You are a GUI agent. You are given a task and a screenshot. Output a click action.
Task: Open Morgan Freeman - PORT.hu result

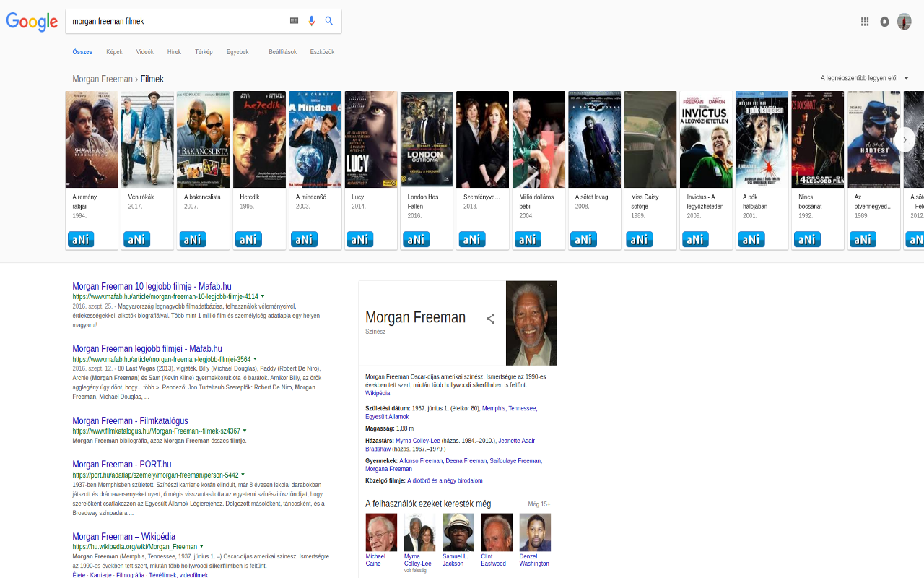click(x=122, y=464)
